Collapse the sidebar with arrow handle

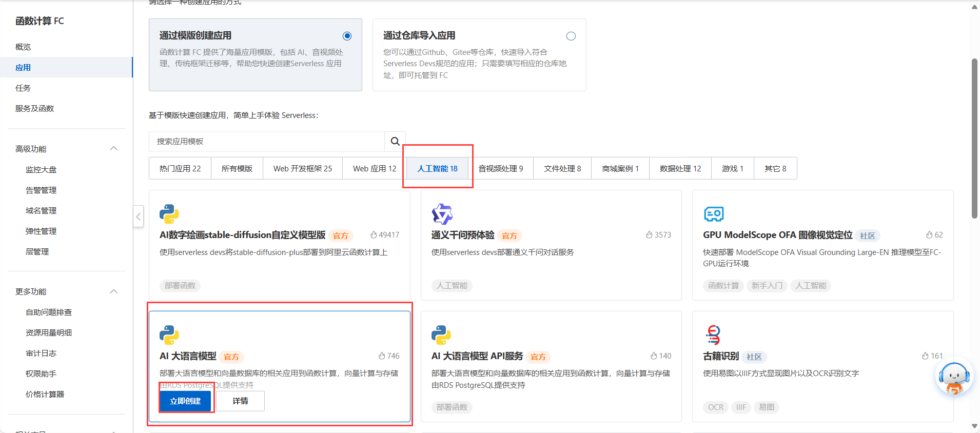point(138,216)
